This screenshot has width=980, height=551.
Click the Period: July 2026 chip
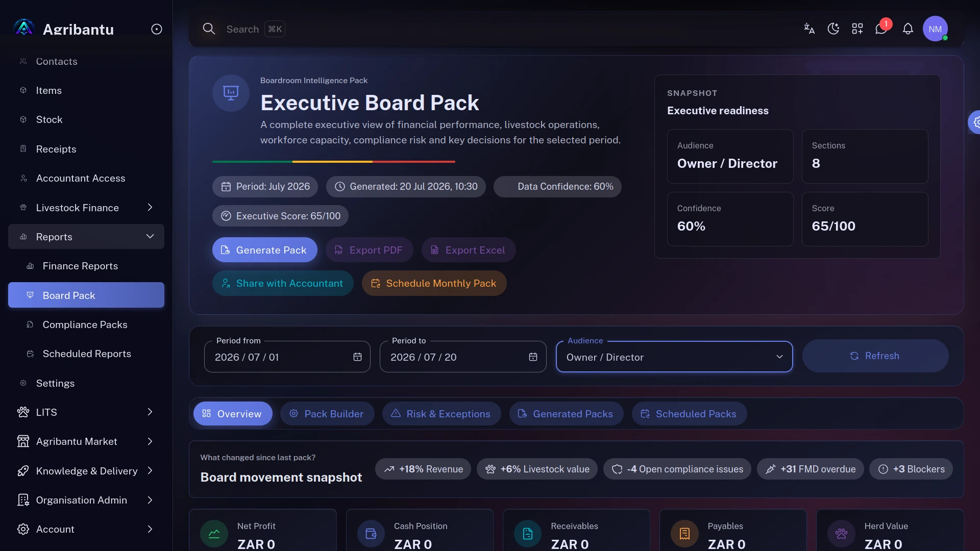[x=265, y=187]
